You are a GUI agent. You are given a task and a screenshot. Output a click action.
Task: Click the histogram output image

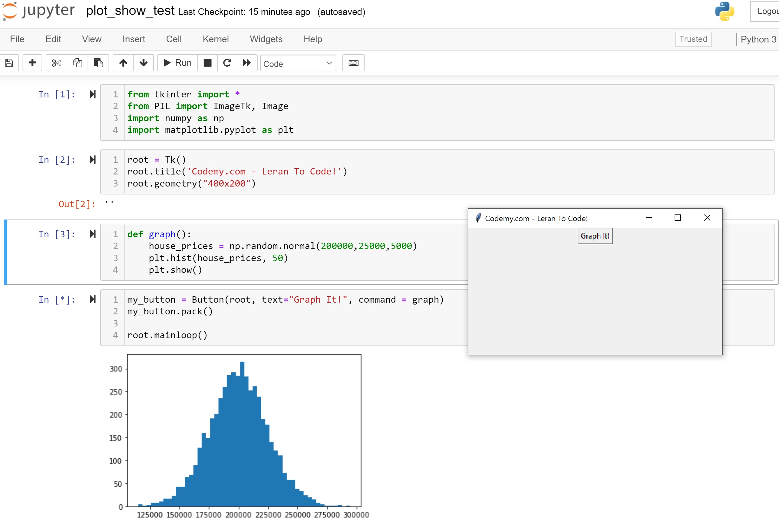pos(239,436)
